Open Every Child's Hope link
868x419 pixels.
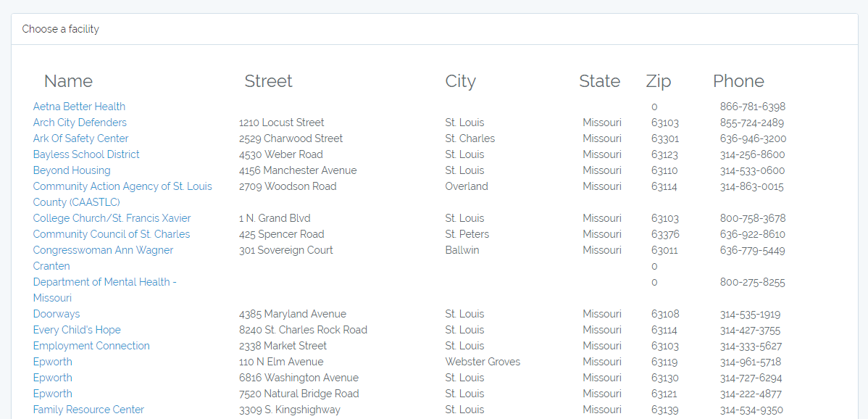tap(77, 330)
